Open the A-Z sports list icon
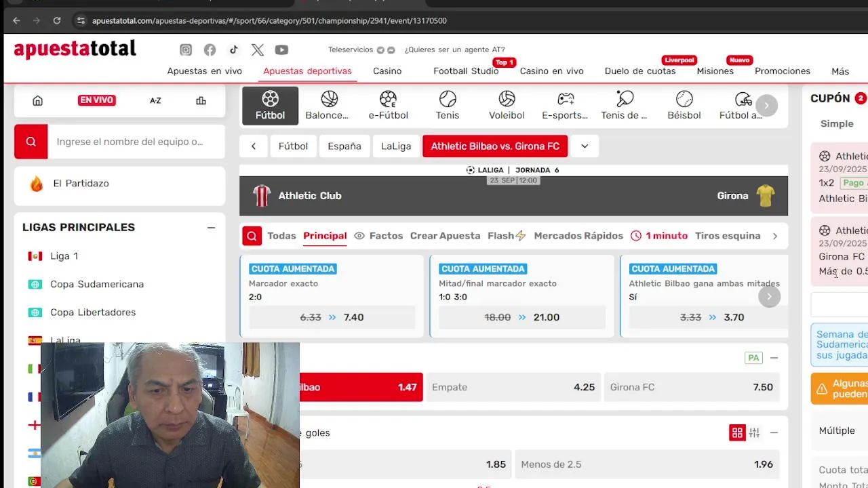 coord(155,100)
